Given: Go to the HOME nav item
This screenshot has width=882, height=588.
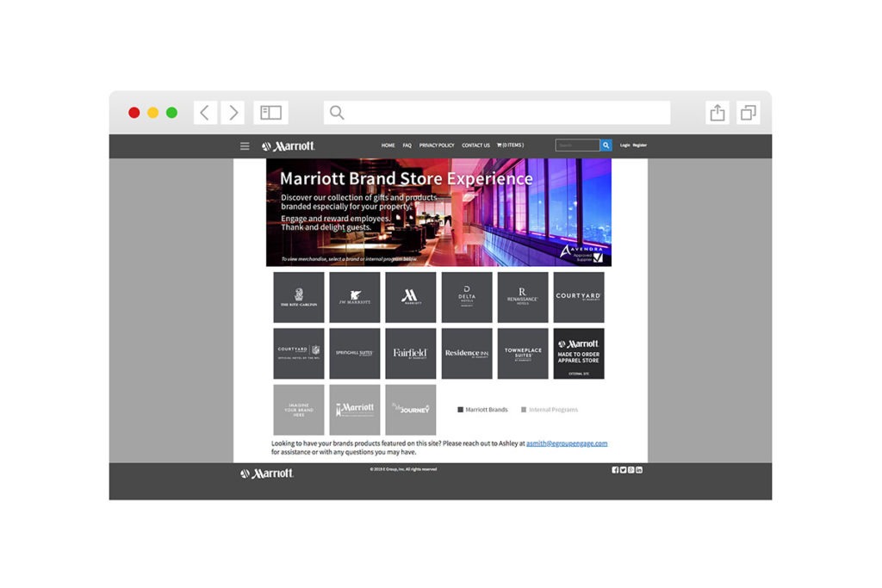Looking at the screenshot, I should point(388,145).
